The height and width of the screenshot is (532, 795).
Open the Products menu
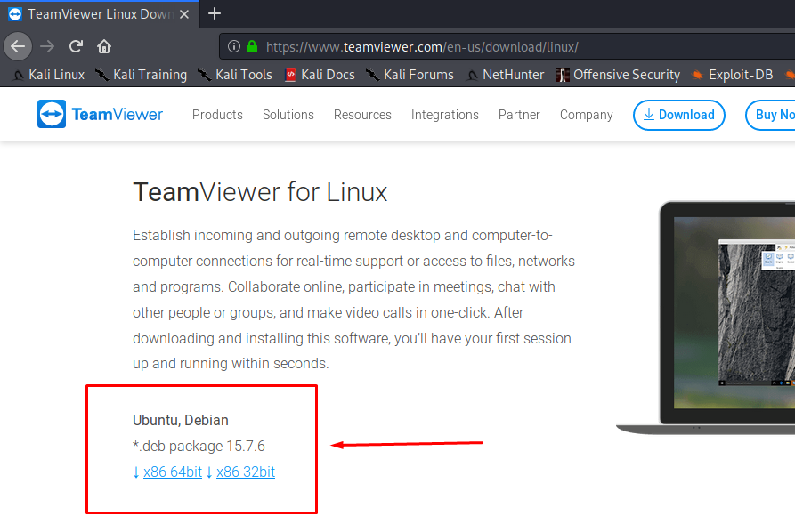(217, 115)
